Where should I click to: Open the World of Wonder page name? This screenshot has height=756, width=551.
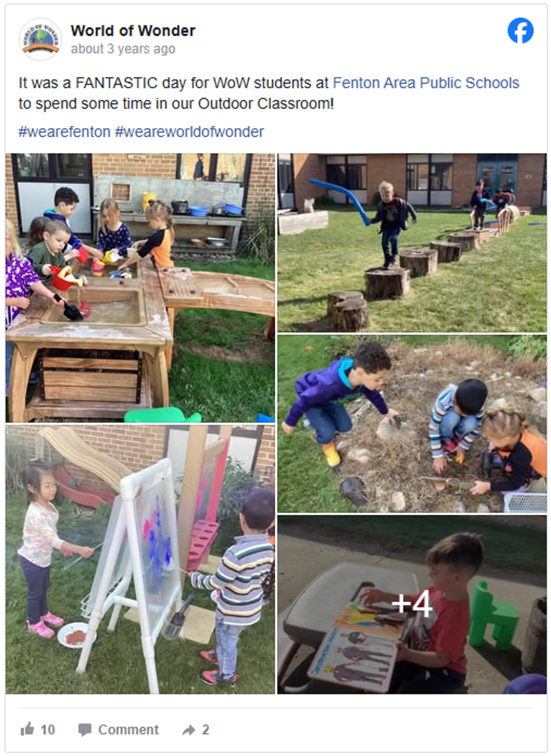pyautogui.click(x=133, y=31)
